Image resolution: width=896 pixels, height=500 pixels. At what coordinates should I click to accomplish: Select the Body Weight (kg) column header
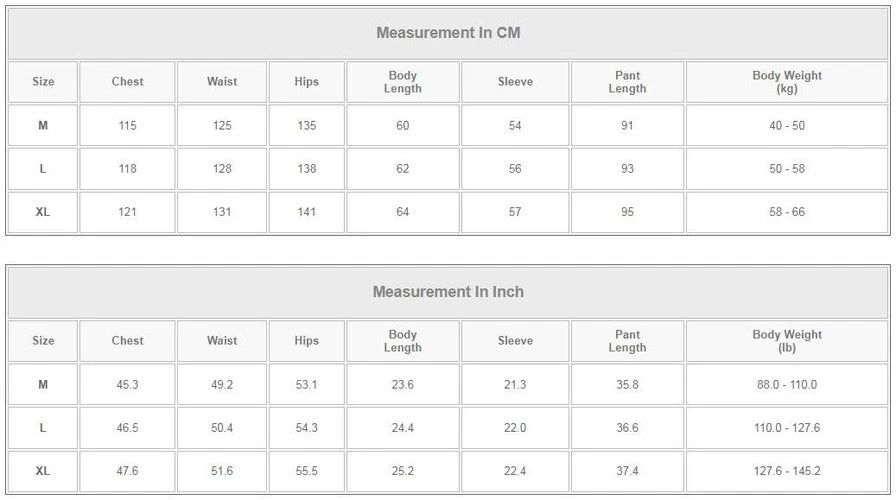787,82
